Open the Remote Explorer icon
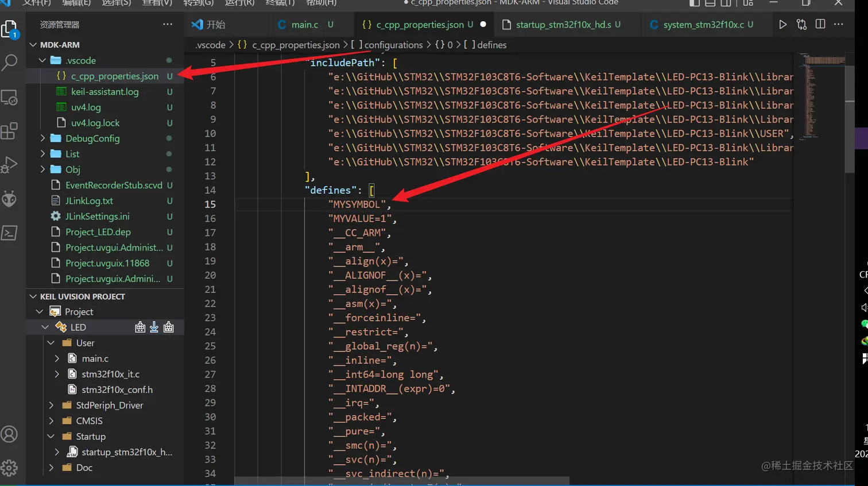 click(x=10, y=97)
